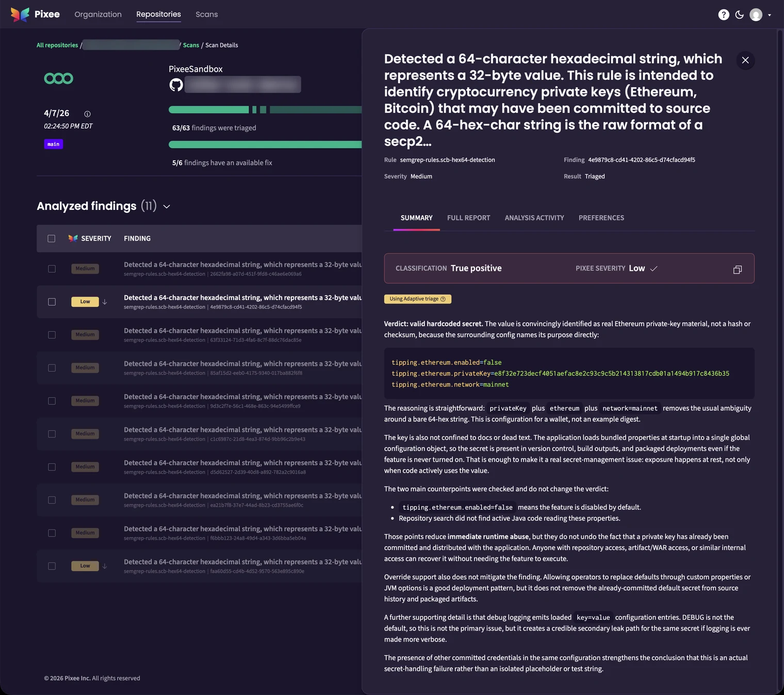Check the faa60d55 finding checkbox
Screen dimensions: 784x695
(52, 566)
